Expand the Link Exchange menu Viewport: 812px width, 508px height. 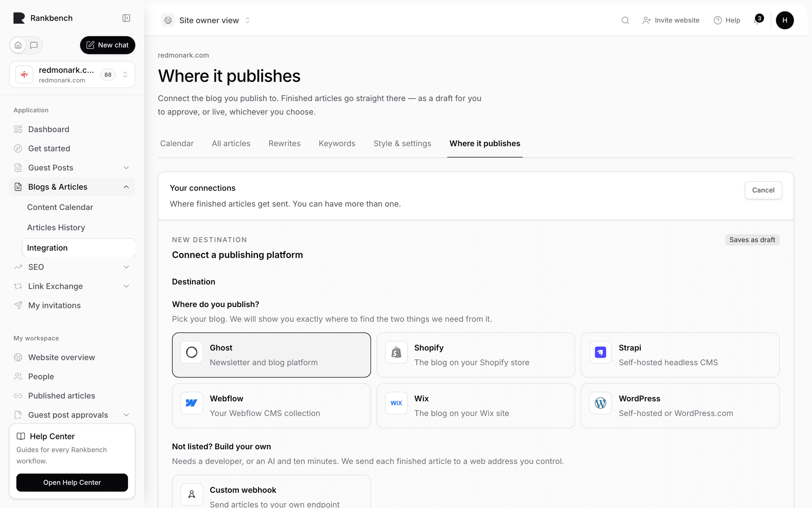click(72, 286)
